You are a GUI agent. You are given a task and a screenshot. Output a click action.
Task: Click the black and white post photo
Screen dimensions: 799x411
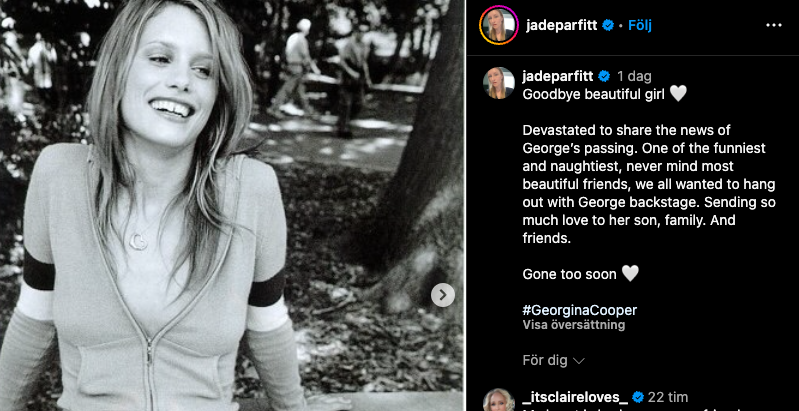[x=232, y=205]
